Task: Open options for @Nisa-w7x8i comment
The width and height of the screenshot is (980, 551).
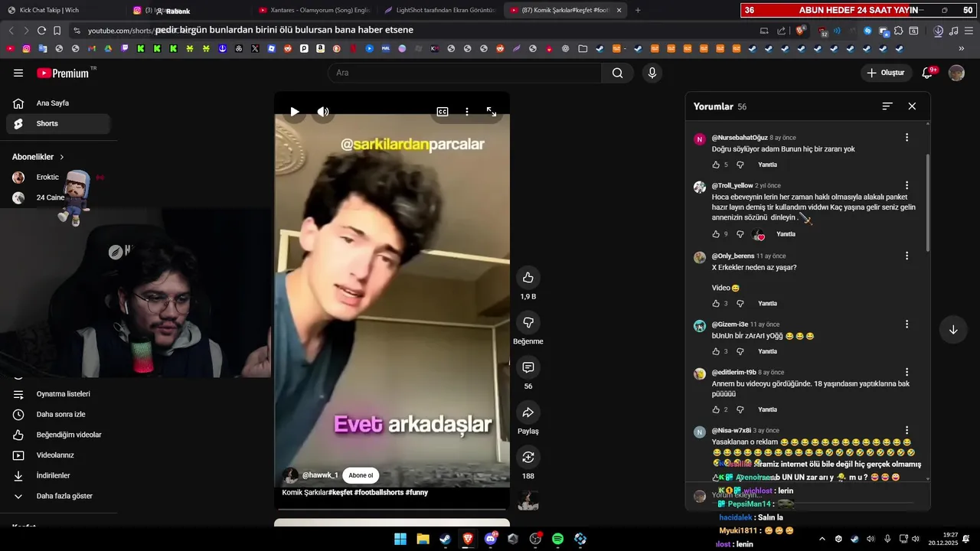Action: click(906, 431)
